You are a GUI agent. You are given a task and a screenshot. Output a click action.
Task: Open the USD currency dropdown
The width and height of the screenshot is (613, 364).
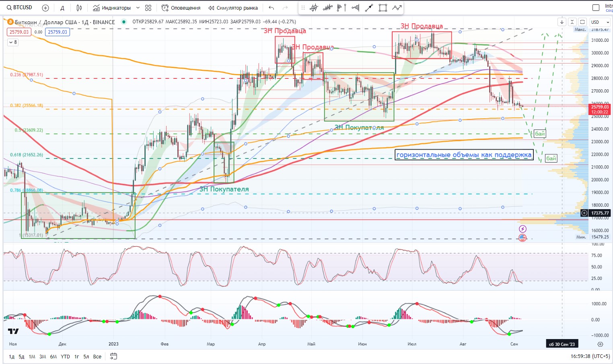click(600, 22)
